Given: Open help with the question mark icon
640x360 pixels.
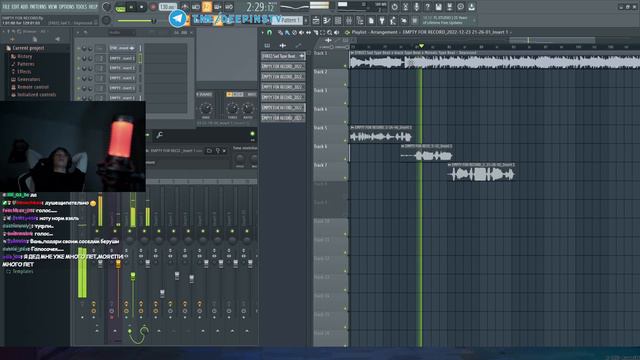Looking at the screenshot, I should tap(427, 7).
